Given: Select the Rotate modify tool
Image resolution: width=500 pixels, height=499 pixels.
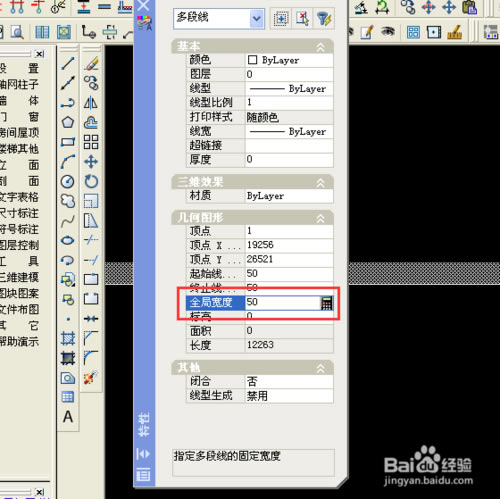Looking at the screenshot, I should (x=91, y=182).
